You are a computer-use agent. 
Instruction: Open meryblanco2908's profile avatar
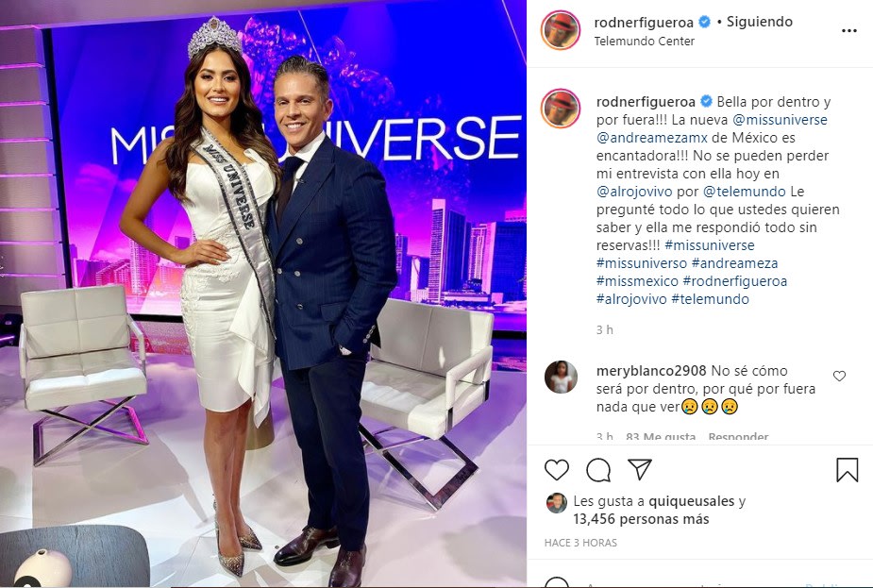[x=561, y=377]
